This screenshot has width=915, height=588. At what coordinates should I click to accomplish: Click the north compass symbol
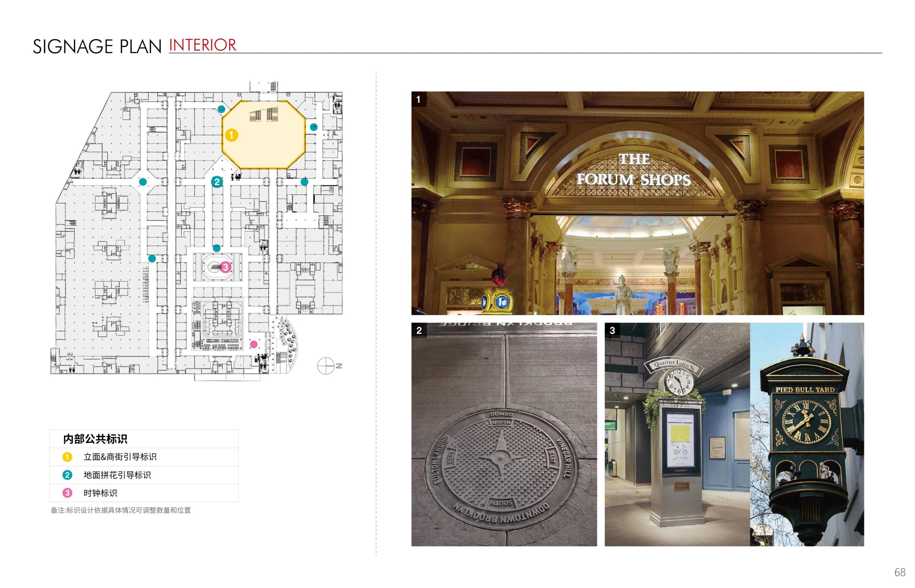(x=326, y=366)
